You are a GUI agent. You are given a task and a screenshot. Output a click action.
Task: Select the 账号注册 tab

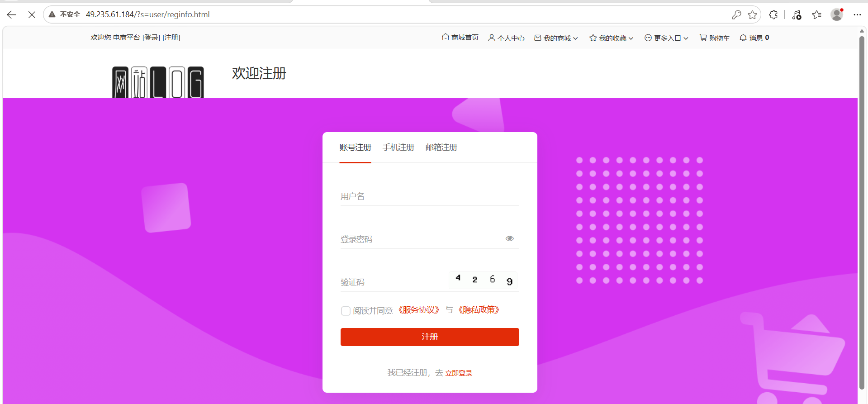(355, 147)
